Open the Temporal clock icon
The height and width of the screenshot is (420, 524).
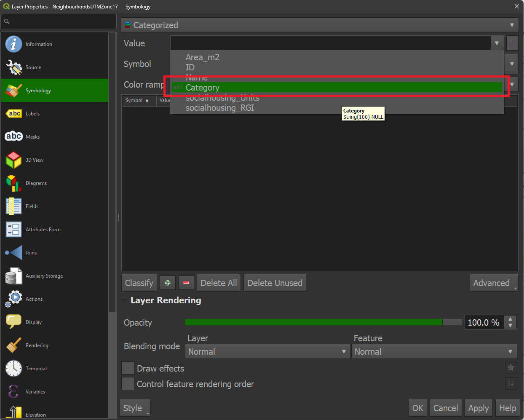pyautogui.click(x=13, y=368)
